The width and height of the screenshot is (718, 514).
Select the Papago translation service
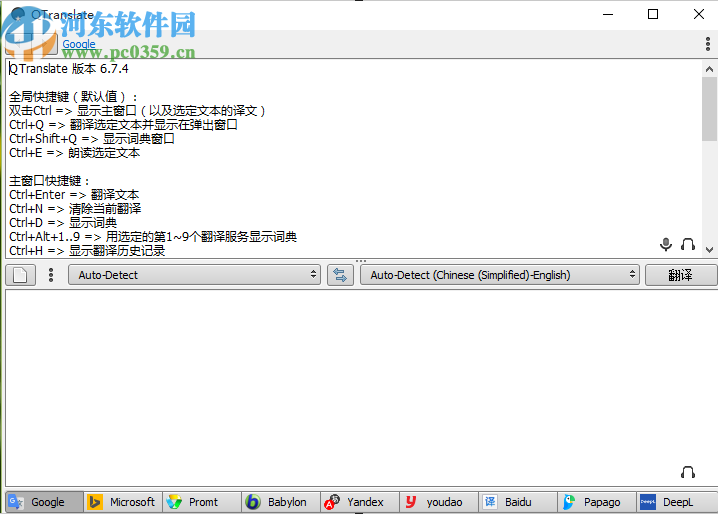[596, 502]
